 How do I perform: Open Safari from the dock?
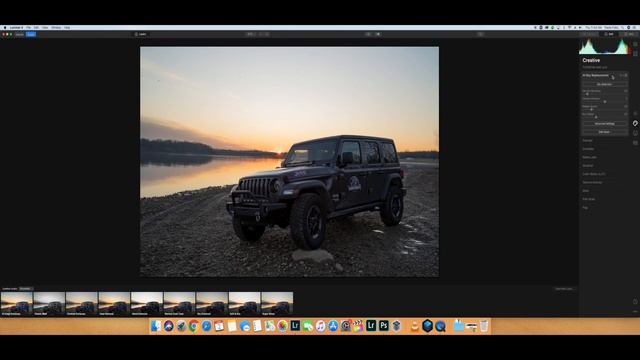click(207, 326)
